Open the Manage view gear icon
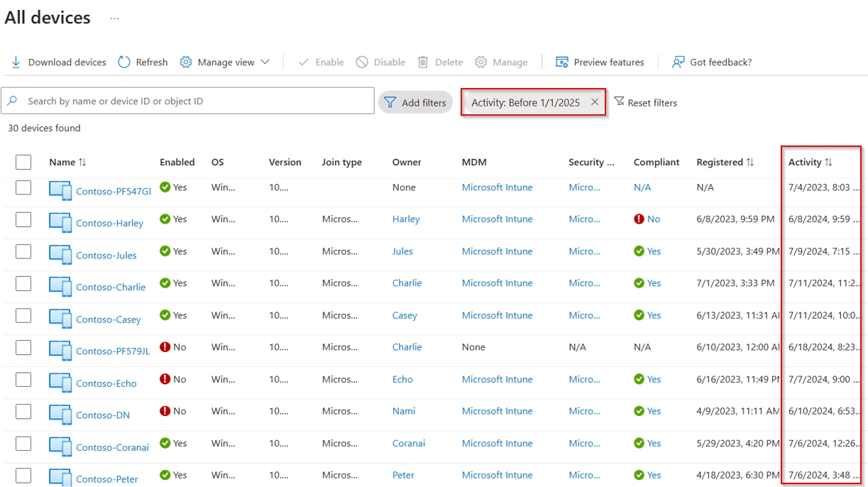Screen dimensions: 868x487 click(x=186, y=62)
